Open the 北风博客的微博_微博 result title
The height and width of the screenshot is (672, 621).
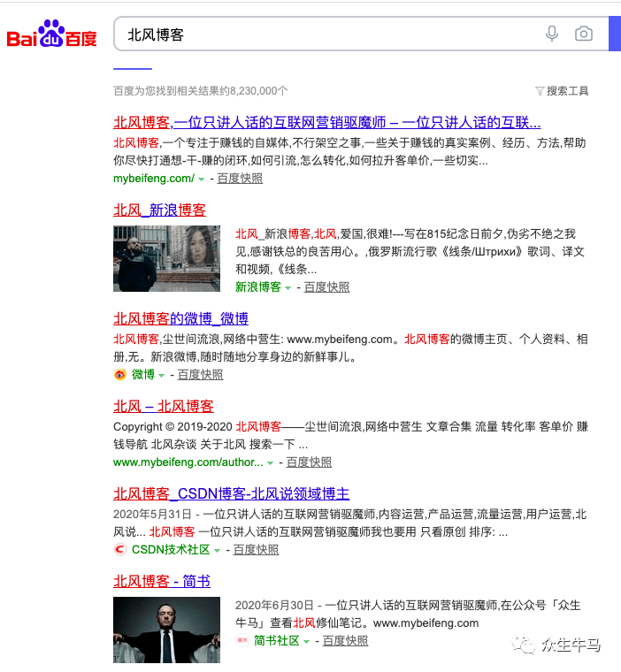click(x=180, y=318)
